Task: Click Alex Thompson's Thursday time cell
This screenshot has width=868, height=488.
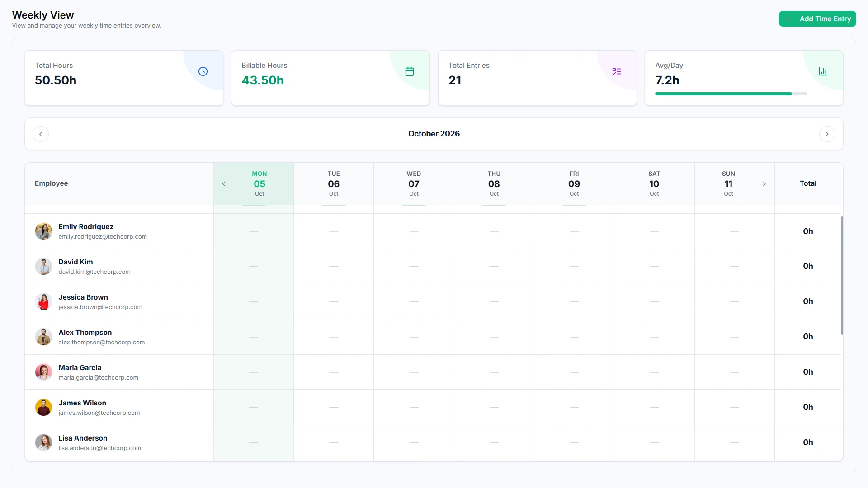Action: pos(494,337)
